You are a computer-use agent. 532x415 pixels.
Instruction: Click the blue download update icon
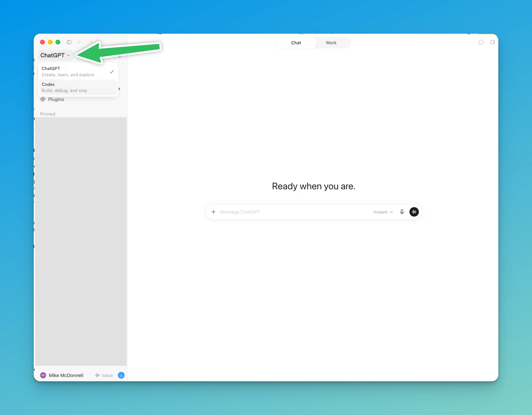121,375
